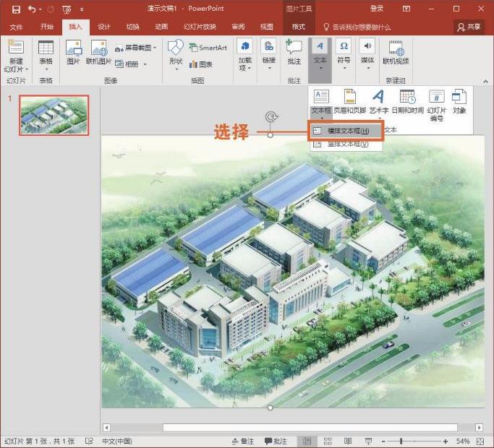Choose 横排文本框(H) from the menu
The width and height of the screenshot is (494, 448).
[x=346, y=130]
